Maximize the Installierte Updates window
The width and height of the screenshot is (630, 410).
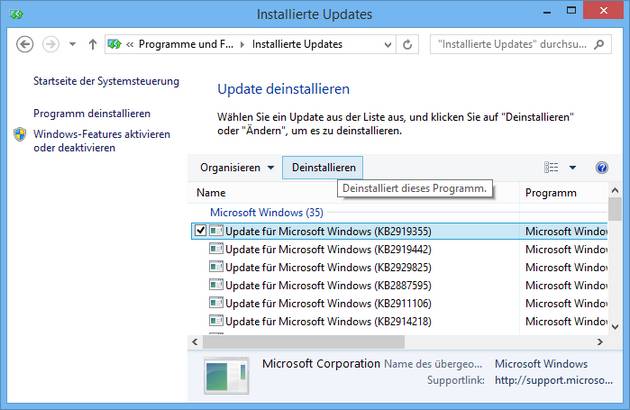571,11
